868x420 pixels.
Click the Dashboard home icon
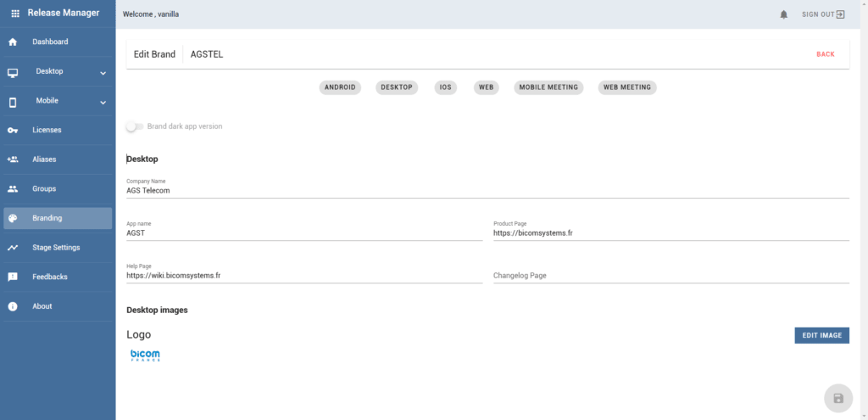coord(13,42)
